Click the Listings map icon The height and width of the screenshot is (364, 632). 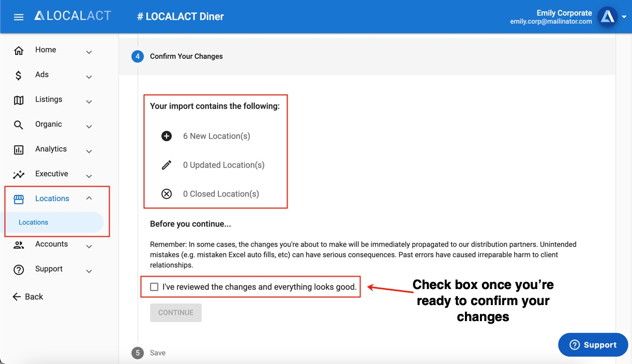coord(19,100)
